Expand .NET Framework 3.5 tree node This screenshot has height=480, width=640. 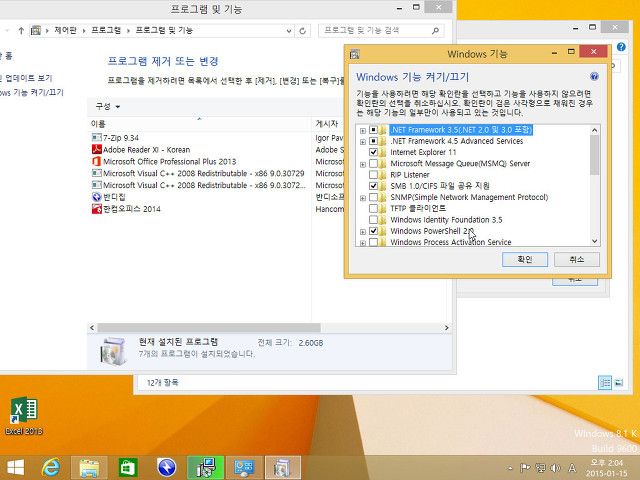coord(362,131)
